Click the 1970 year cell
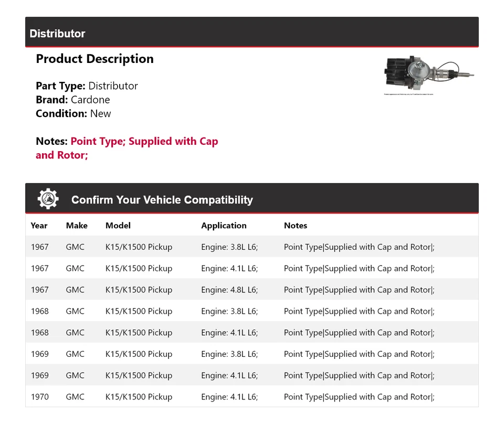Image resolution: width=504 pixels, height=424 pixels. pyautogui.click(x=39, y=397)
